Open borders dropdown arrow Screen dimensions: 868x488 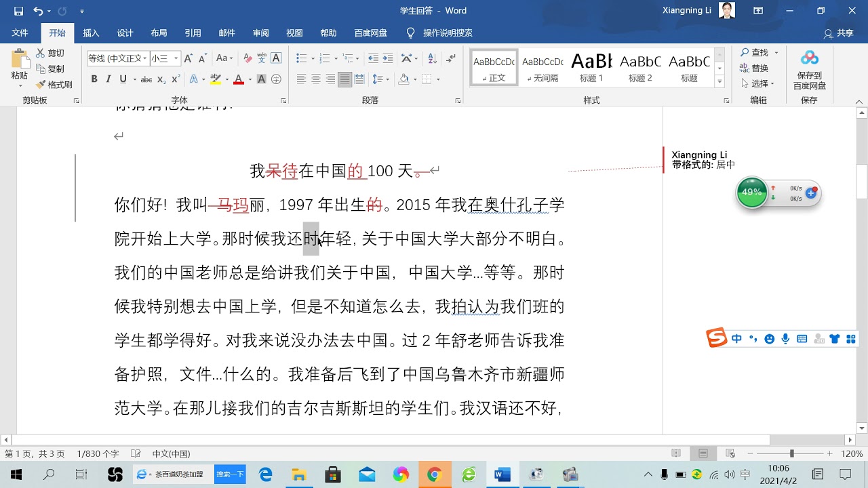pos(438,79)
